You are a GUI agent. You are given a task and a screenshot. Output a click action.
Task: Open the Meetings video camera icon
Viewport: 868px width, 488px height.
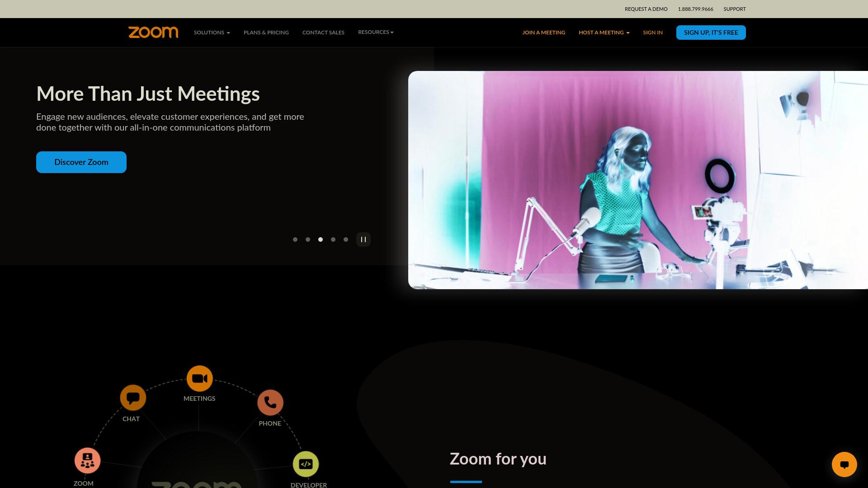tap(199, 379)
